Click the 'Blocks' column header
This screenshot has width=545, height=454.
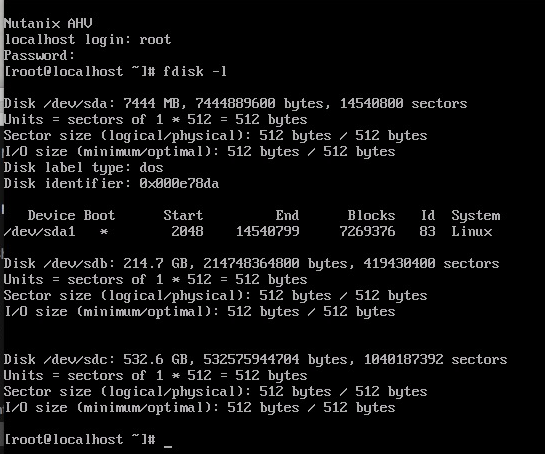click(371, 216)
